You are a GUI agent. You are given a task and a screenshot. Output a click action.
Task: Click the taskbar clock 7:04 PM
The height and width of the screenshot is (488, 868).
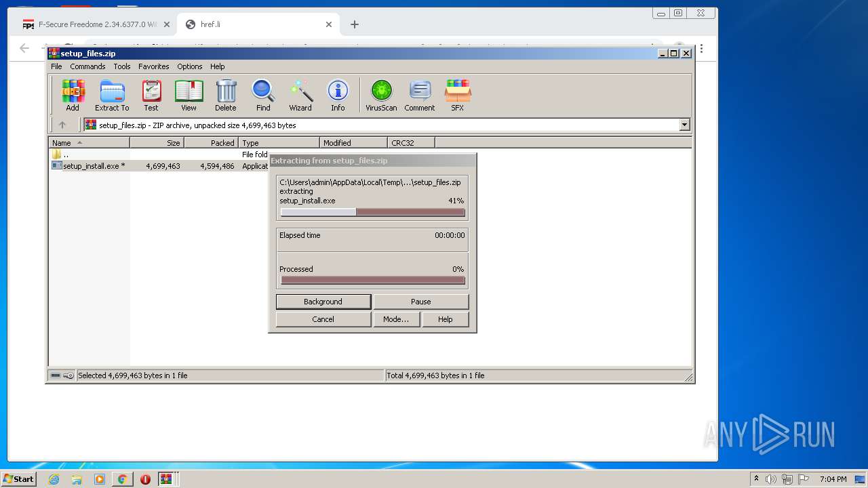pyautogui.click(x=833, y=479)
